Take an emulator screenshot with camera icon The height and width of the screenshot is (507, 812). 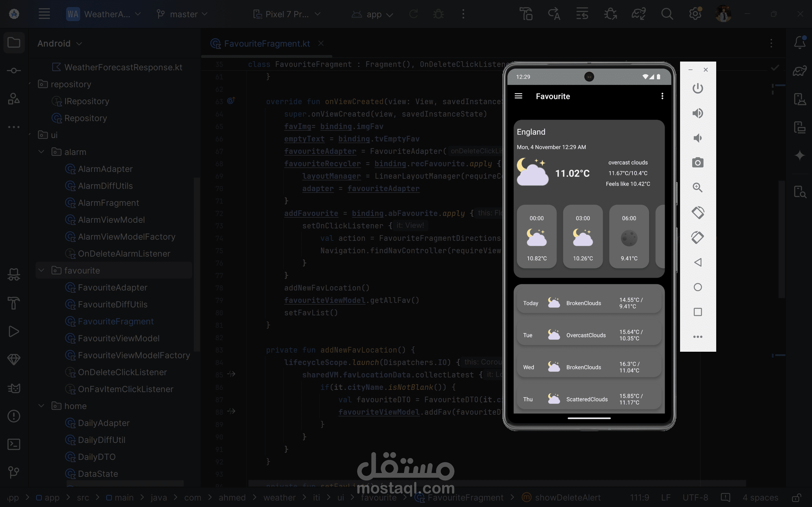click(698, 163)
